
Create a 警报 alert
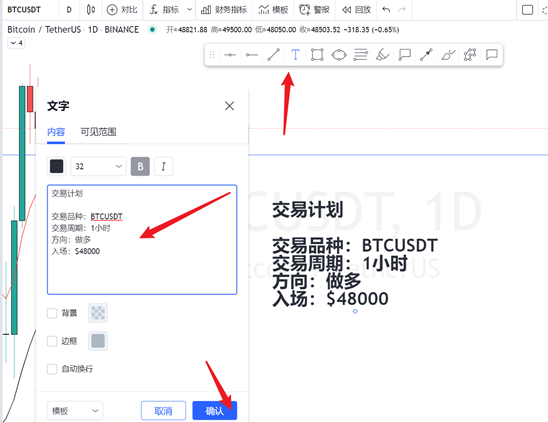click(x=314, y=9)
